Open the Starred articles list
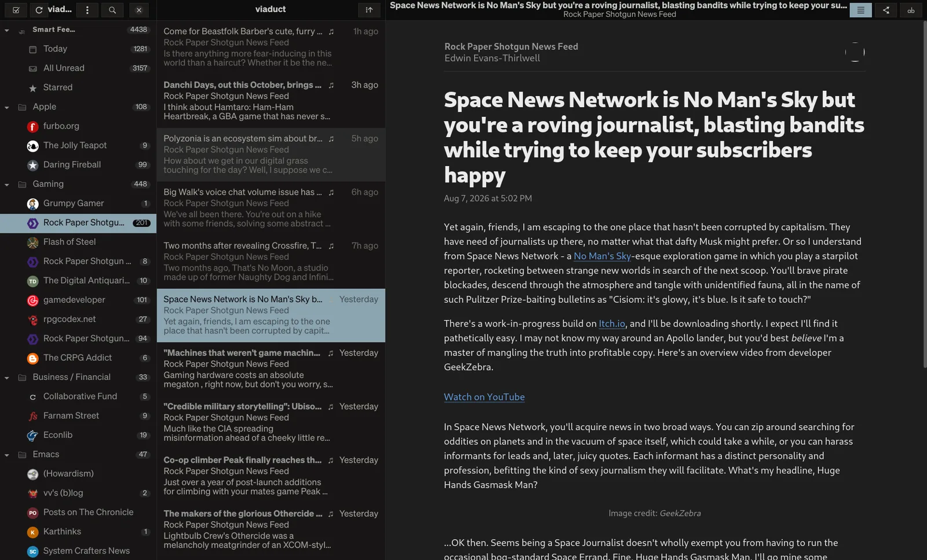The height and width of the screenshot is (560, 927). pyautogui.click(x=78, y=87)
